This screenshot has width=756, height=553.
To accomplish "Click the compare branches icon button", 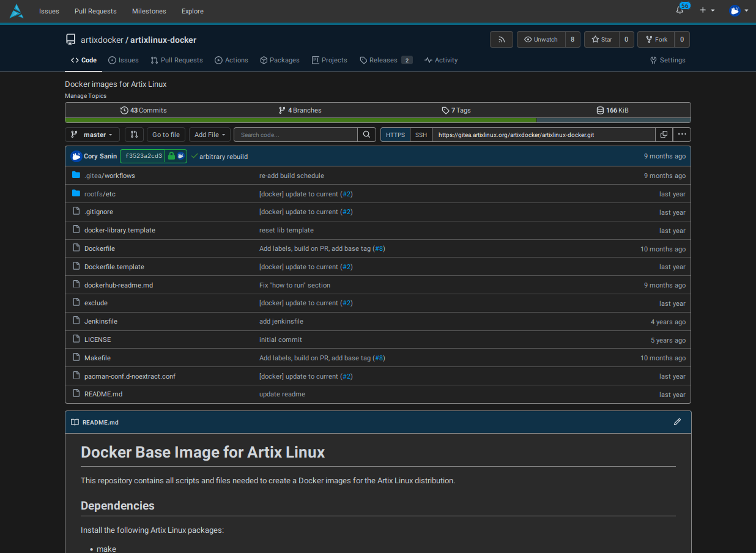I will pyautogui.click(x=134, y=135).
